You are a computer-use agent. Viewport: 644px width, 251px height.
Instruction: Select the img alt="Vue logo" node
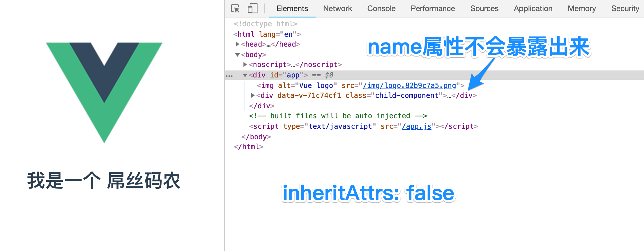360,85
